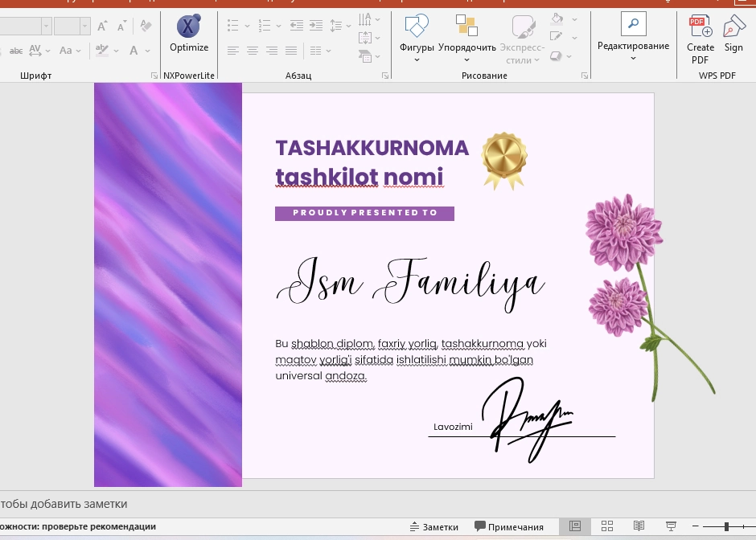Select the gold medal ribbon image
This screenshot has width=756, height=540.
503,162
